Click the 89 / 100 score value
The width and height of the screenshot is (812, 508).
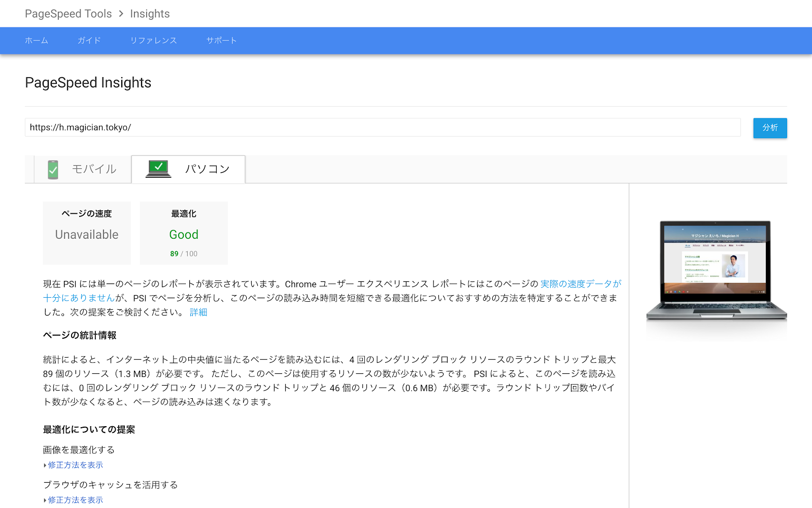tap(184, 254)
